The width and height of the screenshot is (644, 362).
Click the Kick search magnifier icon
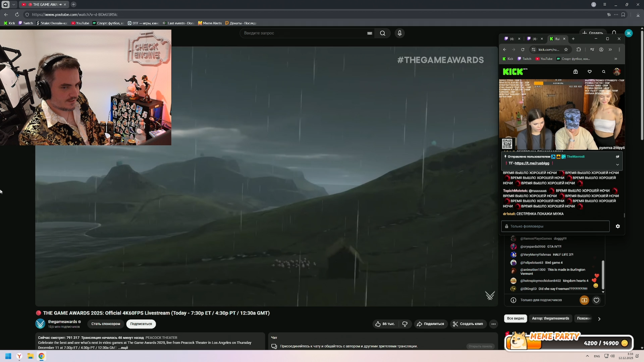click(603, 71)
